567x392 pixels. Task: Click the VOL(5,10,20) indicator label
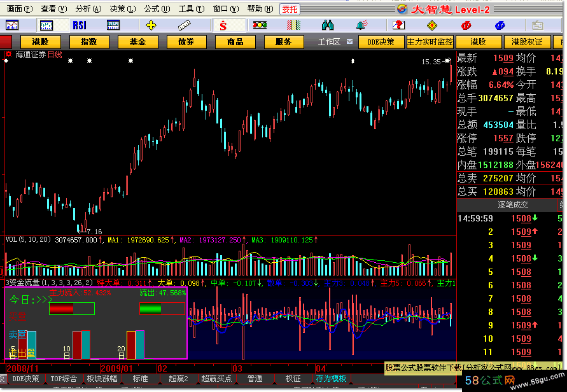point(28,239)
